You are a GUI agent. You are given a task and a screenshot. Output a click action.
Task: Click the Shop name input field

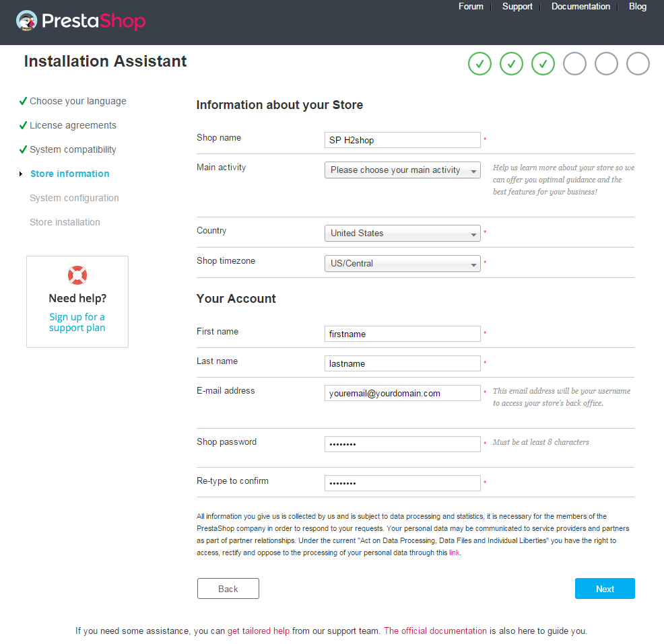tap(402, 140)
